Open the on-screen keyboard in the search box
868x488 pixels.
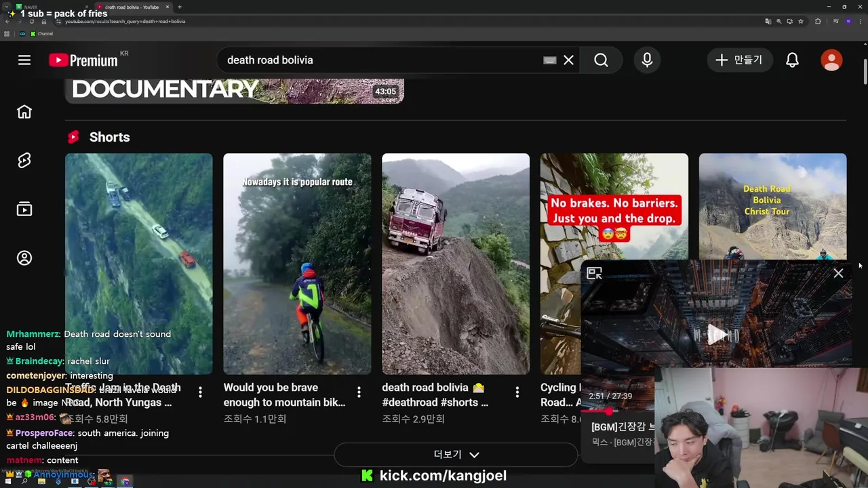point(550,60)
